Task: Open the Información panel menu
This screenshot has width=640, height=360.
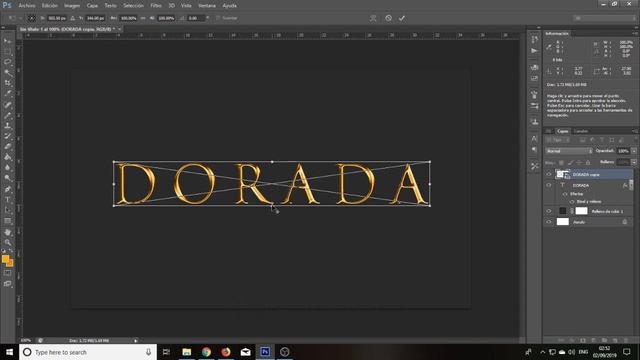Action: coord(634,33)
